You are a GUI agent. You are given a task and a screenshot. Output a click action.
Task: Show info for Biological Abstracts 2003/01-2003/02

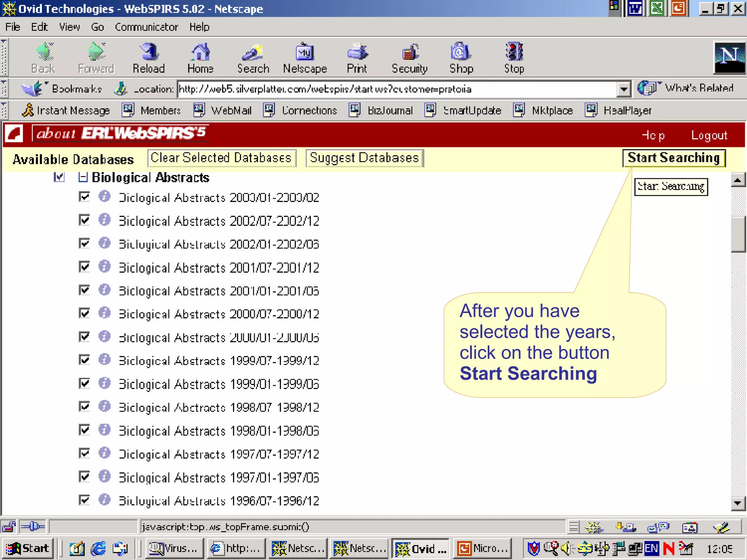105,197
